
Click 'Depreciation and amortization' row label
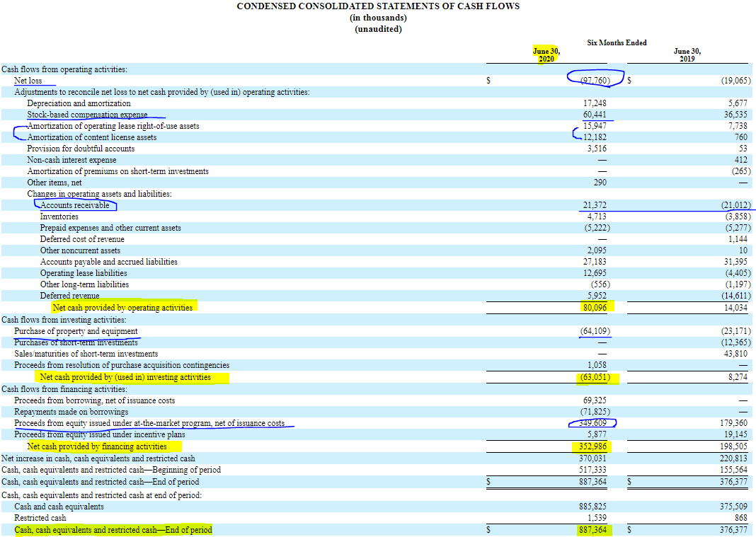79,103
